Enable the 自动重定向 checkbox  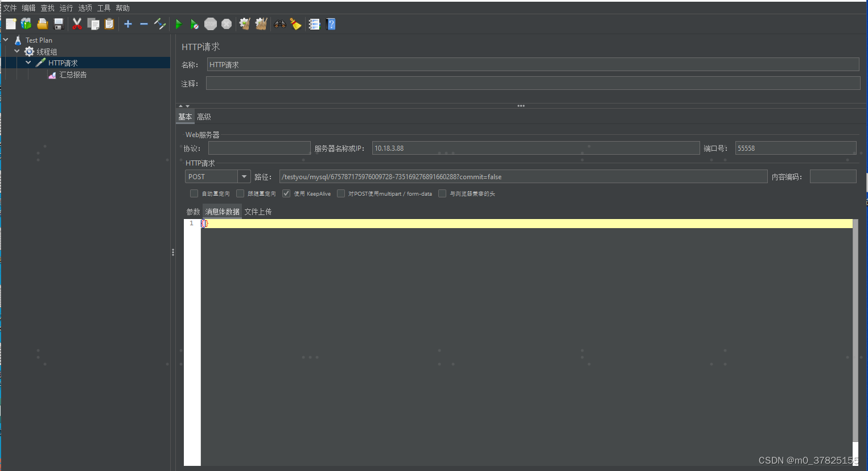click(194, 193)
